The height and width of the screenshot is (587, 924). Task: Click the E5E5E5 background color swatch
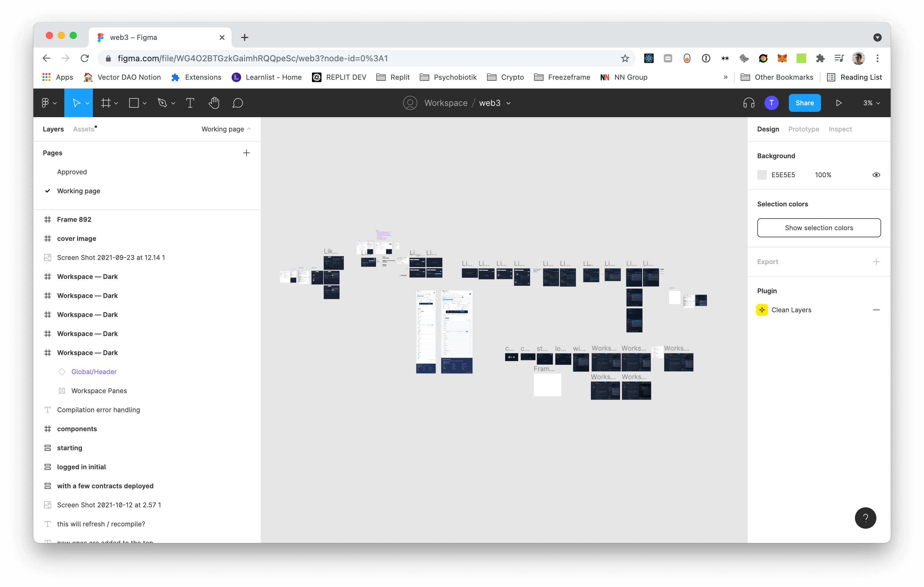coord(762,175)
